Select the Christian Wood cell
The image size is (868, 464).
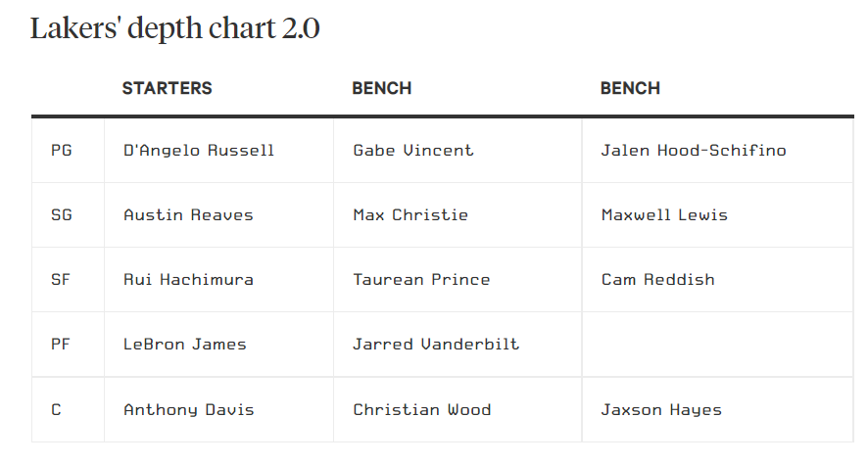tap(422, 410)
